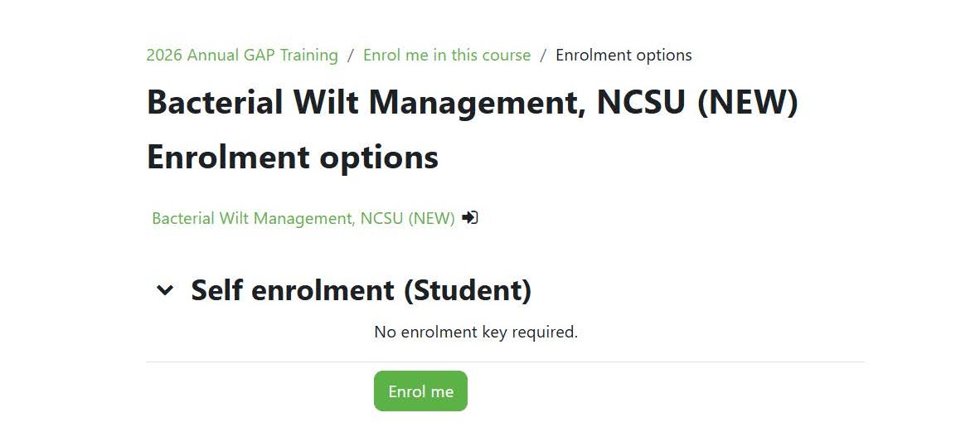Click the self-enrolment arrow icon beside course link
The image size is (980, 437).
click(x=470, y=218)
